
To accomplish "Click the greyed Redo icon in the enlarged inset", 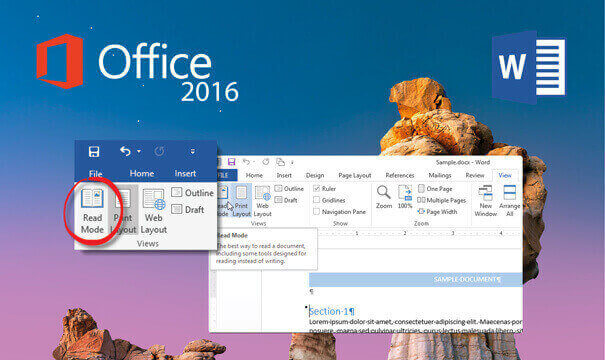I will [x=159, y=151].
